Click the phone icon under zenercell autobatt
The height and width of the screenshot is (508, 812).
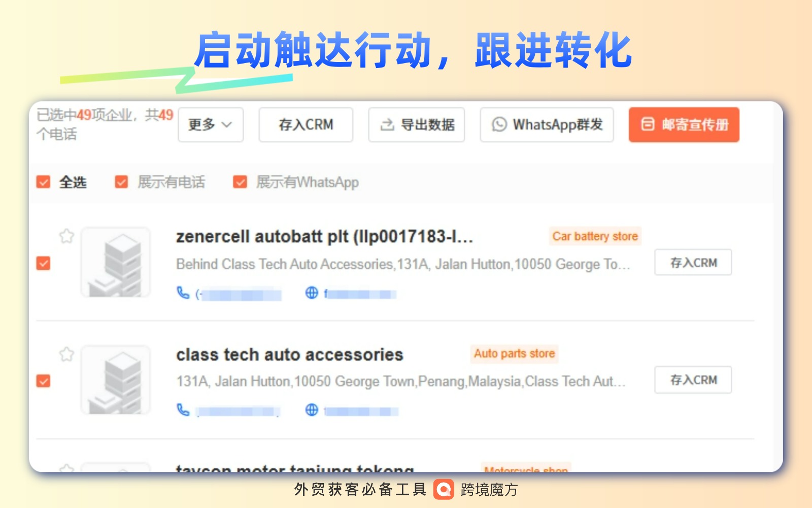[x=183, y=293]
